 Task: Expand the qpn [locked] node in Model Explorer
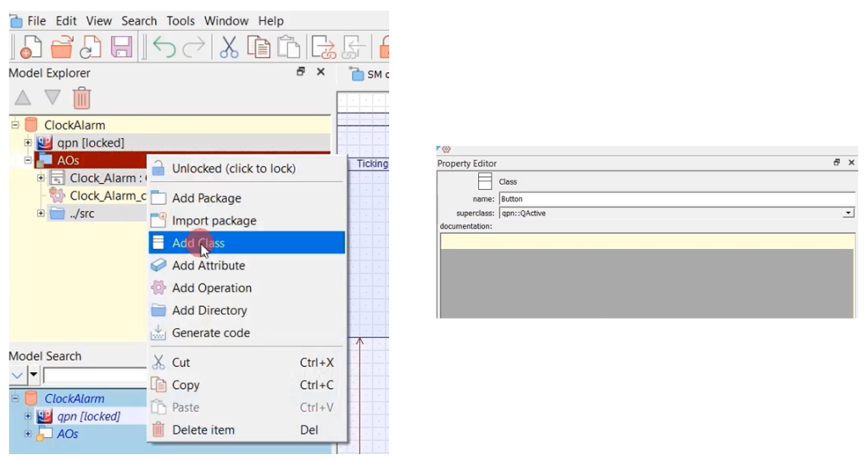[28, 142]
